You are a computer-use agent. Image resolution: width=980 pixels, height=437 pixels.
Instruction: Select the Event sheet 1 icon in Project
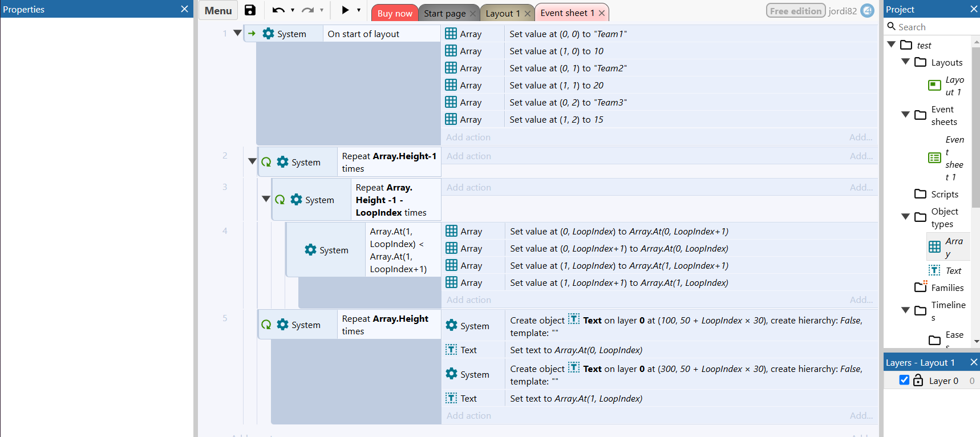tap(934, 158)
